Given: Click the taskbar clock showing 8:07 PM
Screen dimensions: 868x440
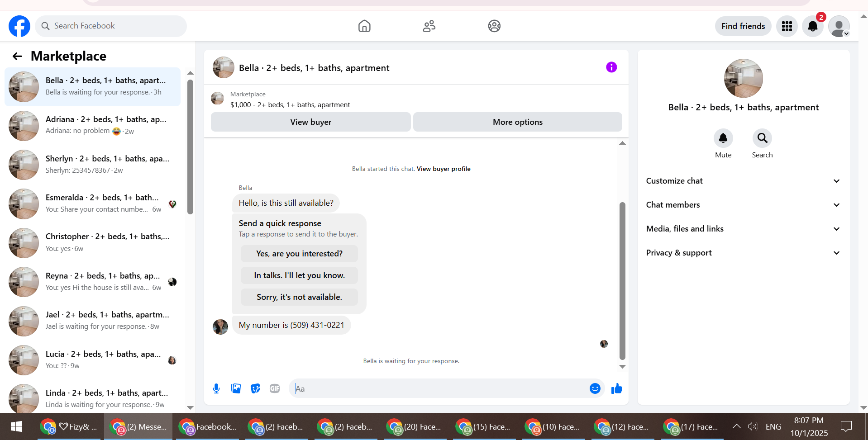Looking at the screenshot, I should point(809,426).
